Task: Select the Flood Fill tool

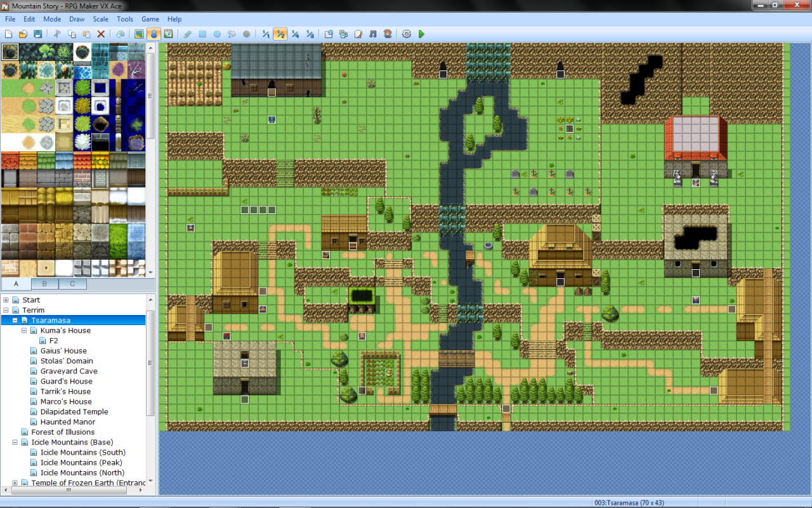Action: point(232,34)
